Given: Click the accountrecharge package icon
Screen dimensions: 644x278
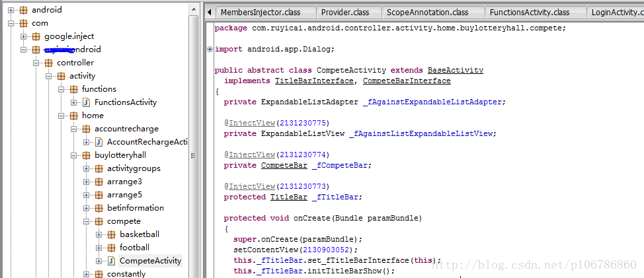Looking at the screenshot, I should click(x=86, y=129).
